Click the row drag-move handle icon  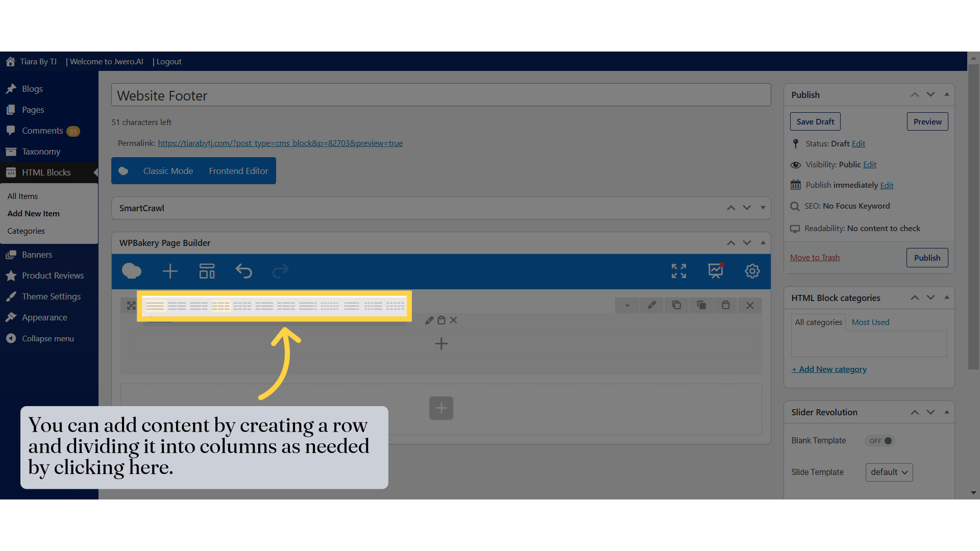131,305
